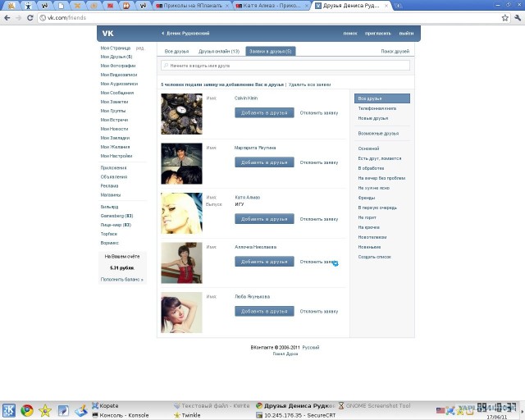Screen dimensions: 525x420
Task: Switch to GNOME Screenshot Tool window
Action: [x=374, y=405]
